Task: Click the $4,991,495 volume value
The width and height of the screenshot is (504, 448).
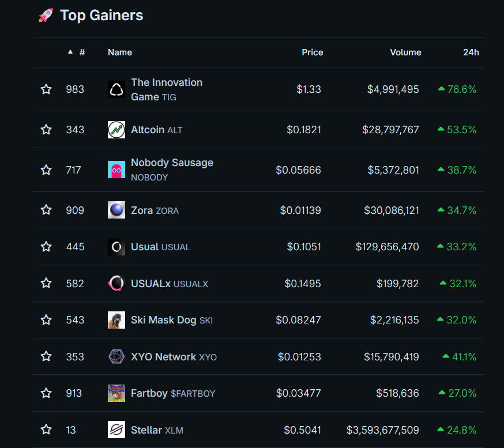Action: tap(393, 89)
